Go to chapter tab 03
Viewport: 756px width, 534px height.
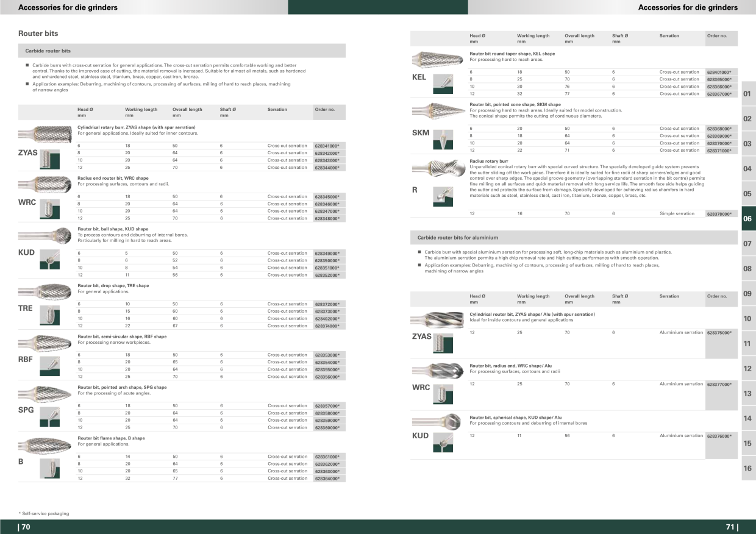coord(748,143)
